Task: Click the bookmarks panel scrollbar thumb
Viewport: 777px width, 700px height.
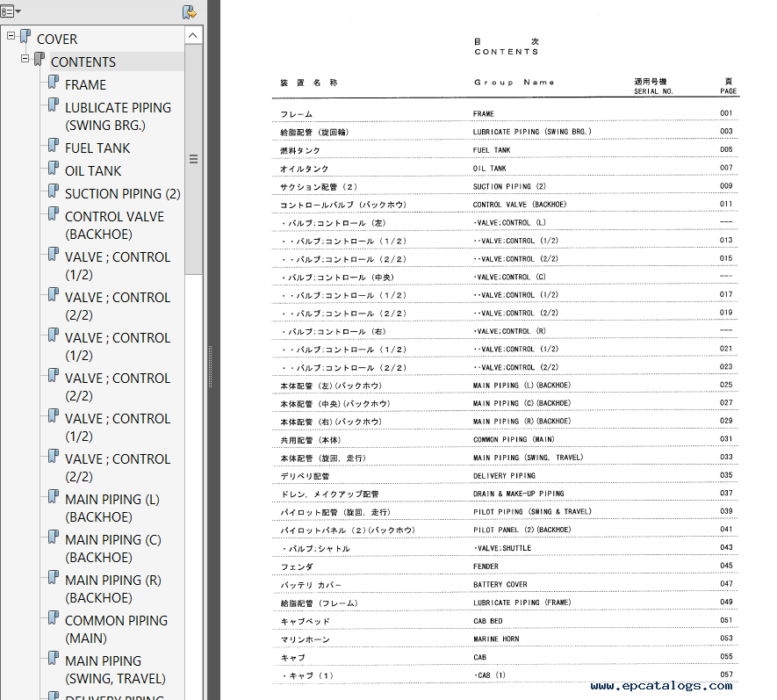Action: tap(193, 159)
